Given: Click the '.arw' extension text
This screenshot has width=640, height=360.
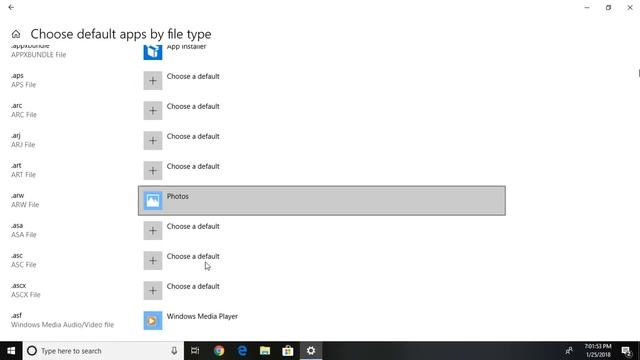Looking at the screenshot, I should click(18, 196).
